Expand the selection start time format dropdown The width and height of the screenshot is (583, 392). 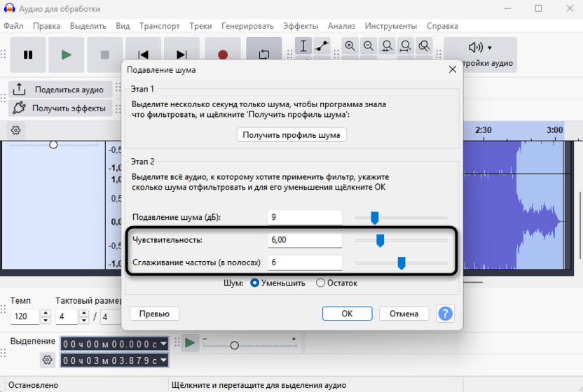(164, 344)
